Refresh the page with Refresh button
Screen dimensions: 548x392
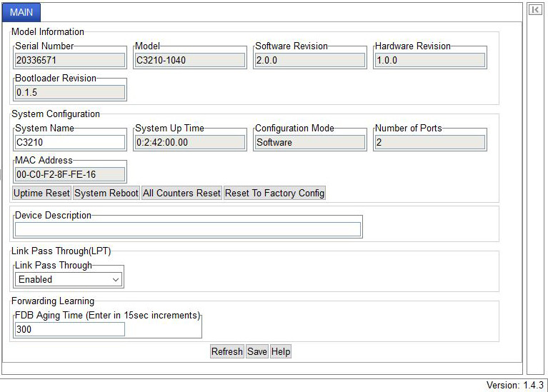(x=227, y=351)
